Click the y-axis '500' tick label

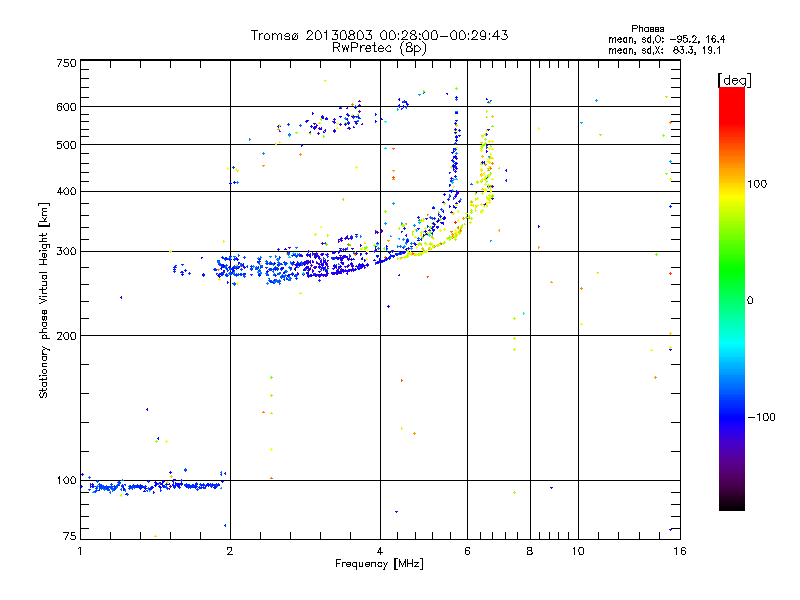coord(66,145)
